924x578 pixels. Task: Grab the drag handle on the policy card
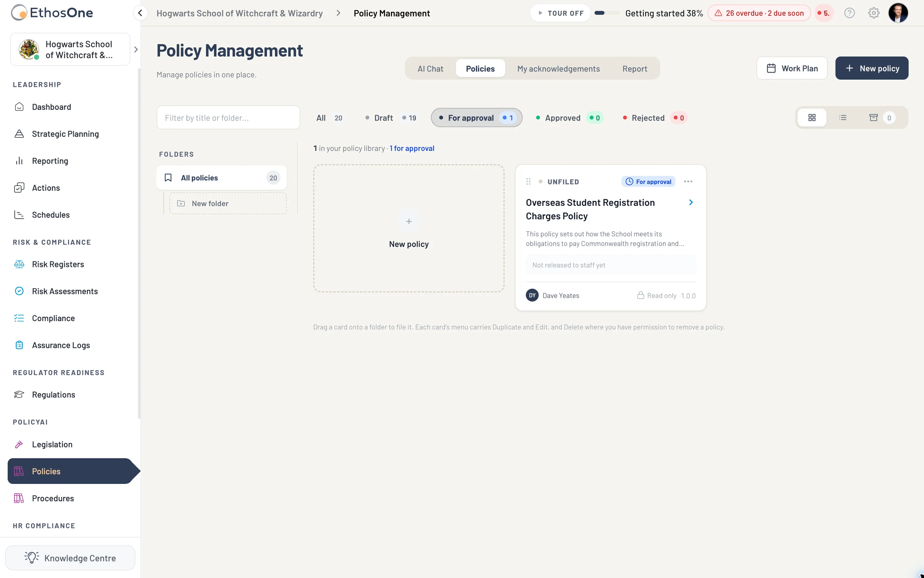(528, 182)
